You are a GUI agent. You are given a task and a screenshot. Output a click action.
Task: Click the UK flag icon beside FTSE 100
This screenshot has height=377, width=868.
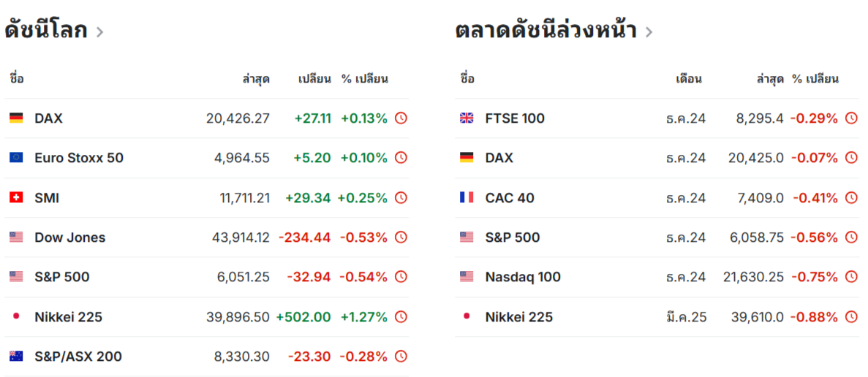pyautogui.click(x=467, y=118)
